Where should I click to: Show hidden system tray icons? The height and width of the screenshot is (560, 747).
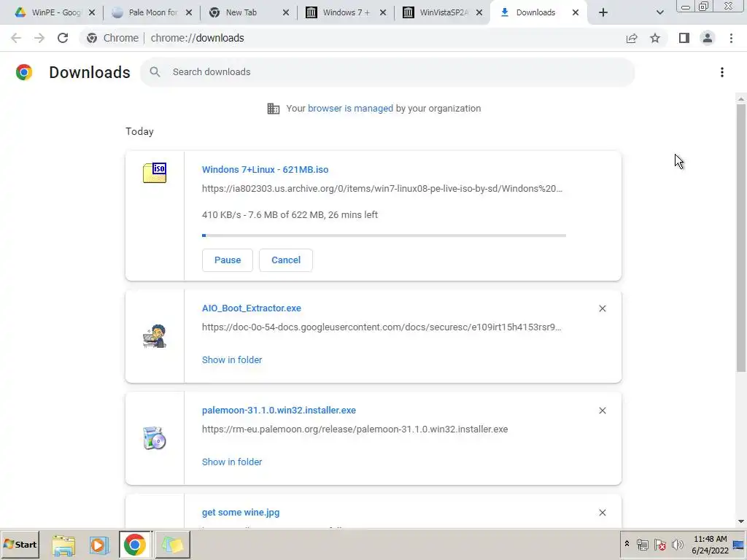[627, 544]
